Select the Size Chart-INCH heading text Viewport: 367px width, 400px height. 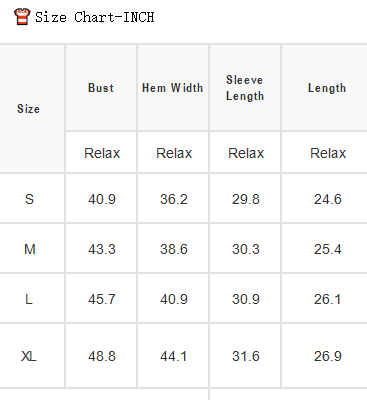click(95, 17)
